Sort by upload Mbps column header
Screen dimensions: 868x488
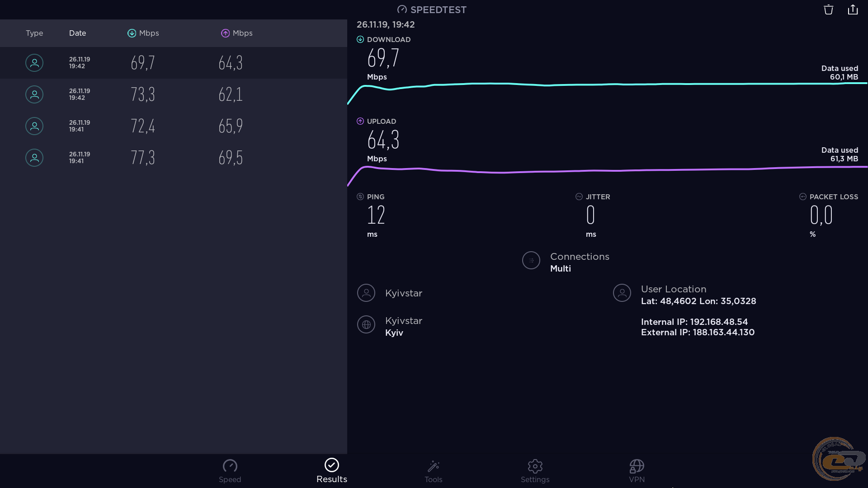click(237, 33)
